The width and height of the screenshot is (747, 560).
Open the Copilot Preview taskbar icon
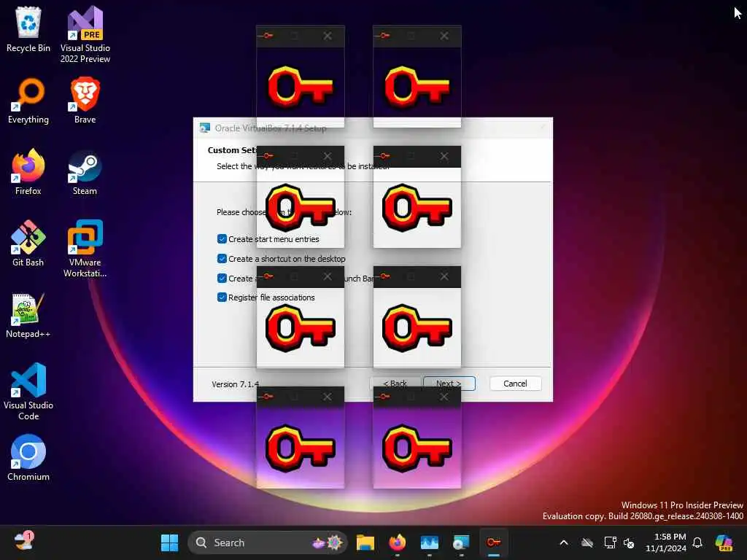point(724,542)
